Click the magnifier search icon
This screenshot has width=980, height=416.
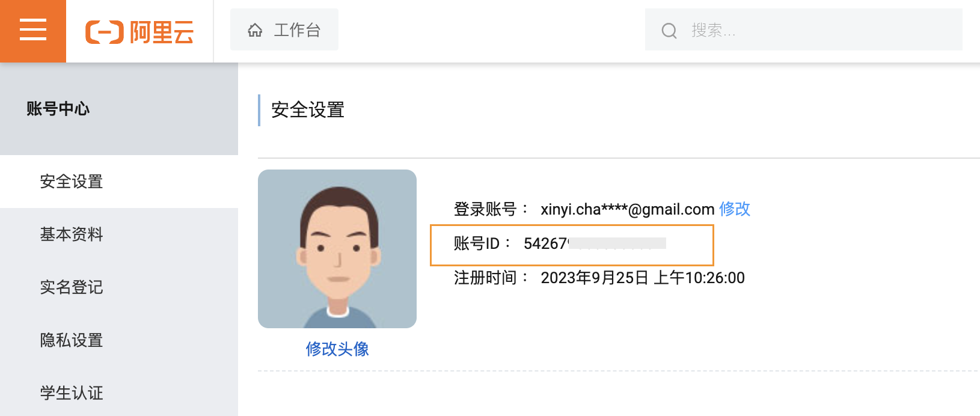click(669, 31)
